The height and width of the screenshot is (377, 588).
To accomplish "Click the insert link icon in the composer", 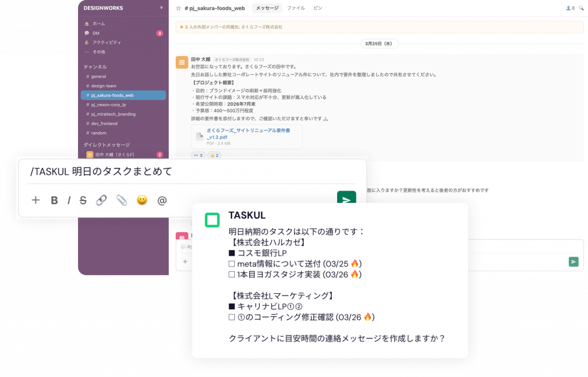I will pos(101,200).
